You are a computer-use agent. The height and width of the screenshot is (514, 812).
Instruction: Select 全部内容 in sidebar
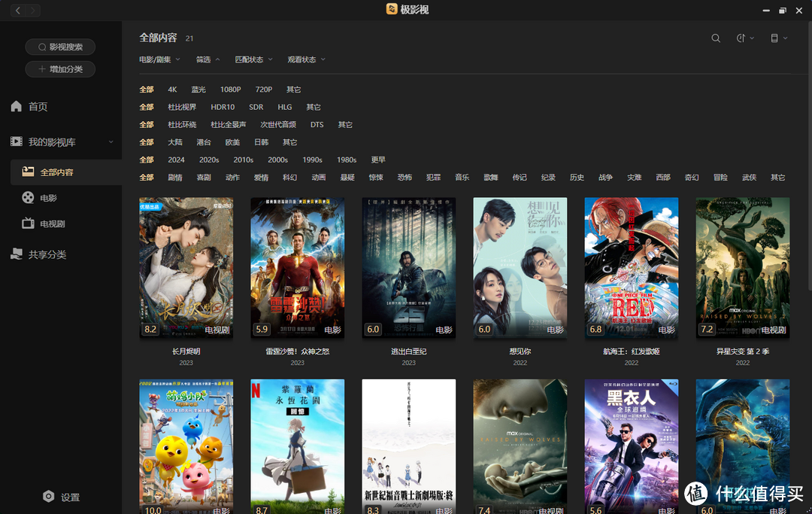pos(66,172)
